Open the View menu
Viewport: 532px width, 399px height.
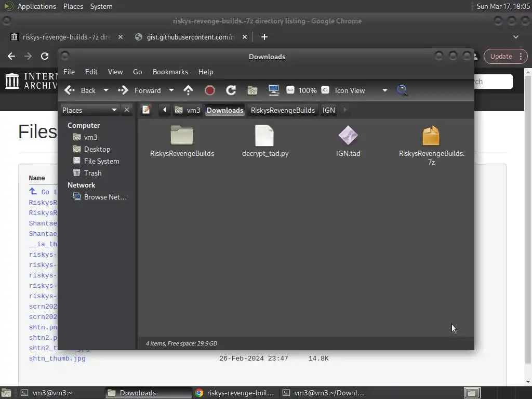click(x=115, y=72)
